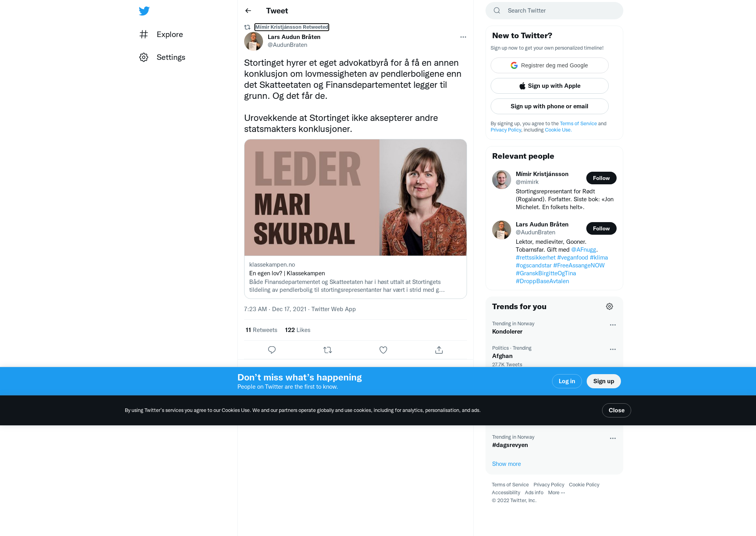This screenshot has width=756, height=536.
Task: Close the cookie notice banner
Action: click(x=616, y=410)
